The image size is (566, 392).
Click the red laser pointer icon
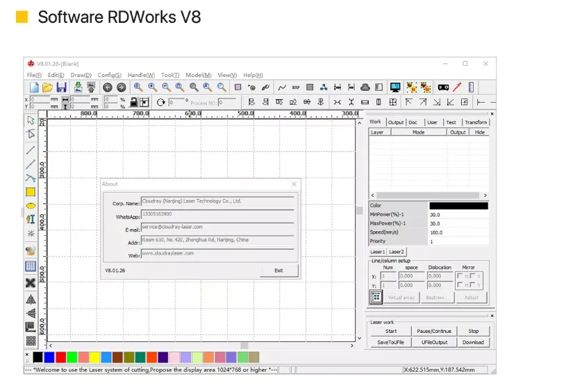tap(457, 87)
